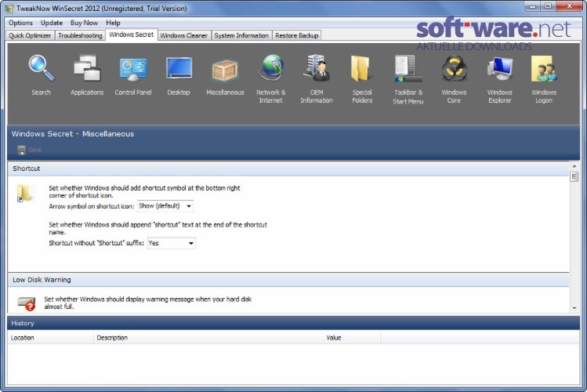Open the Update menu
The image size is (587, 392).
pos(52,23)
